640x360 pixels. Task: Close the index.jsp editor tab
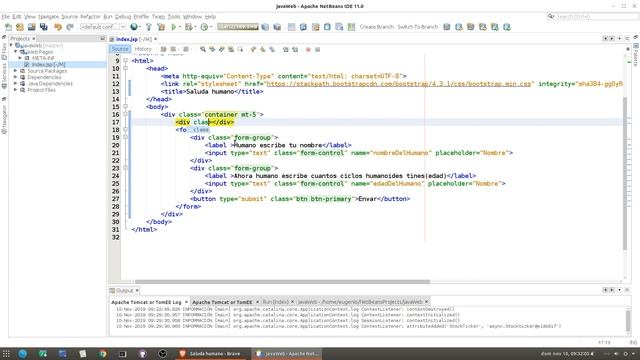pos(156,39)
